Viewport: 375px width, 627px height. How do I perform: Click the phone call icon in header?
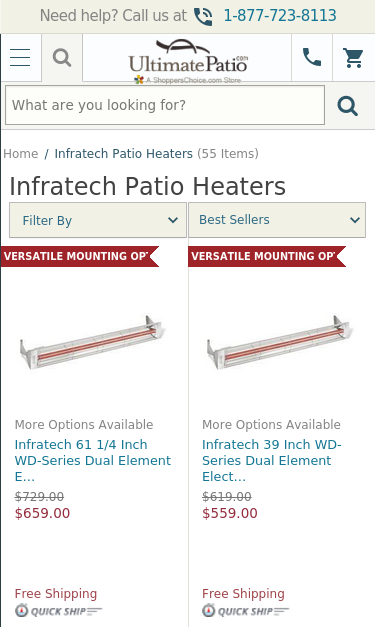312,58
